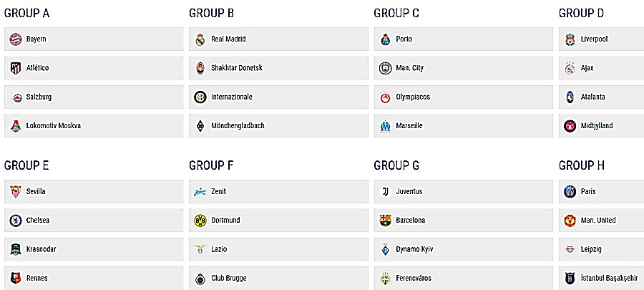Click the Mönchengladbach team name
The image size is (644, 290).
pos(238,126)
